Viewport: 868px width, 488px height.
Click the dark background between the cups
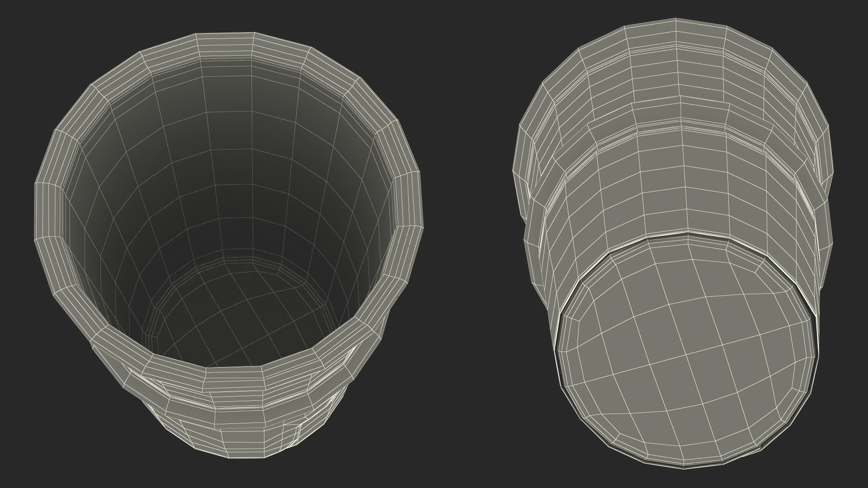(x=468, y=244)
